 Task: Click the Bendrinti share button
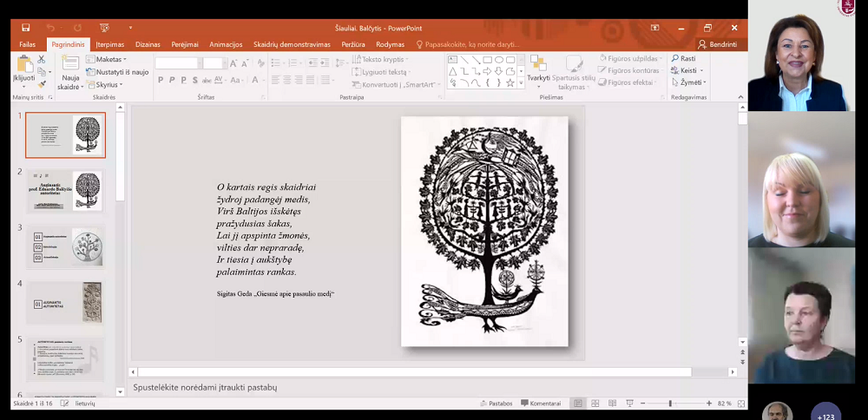point(718,44)
